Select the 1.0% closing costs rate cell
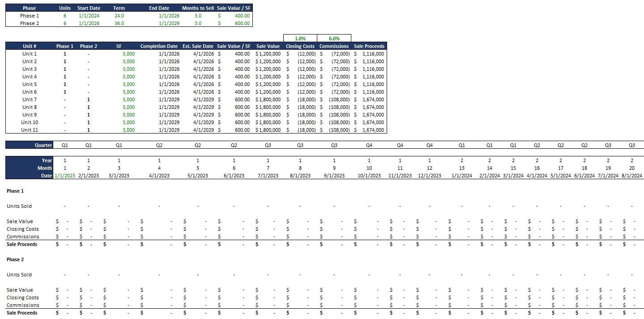Image resolution: width=644 pixels, height=319 pixels. coord(300,39)
